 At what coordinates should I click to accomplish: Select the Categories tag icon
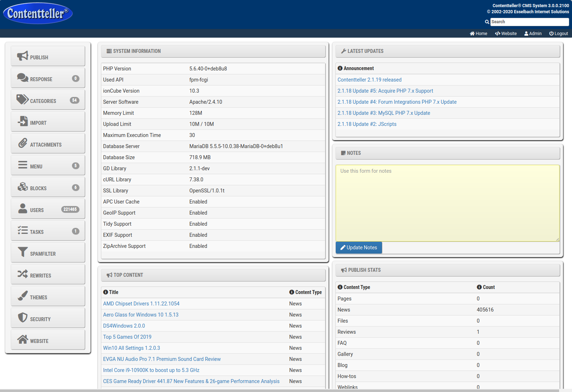tap(23, 99)
